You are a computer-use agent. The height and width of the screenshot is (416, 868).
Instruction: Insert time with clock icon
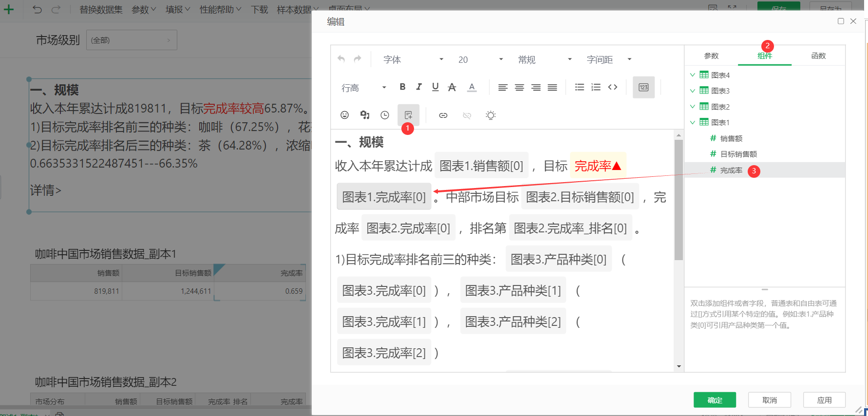click(385, 115)
